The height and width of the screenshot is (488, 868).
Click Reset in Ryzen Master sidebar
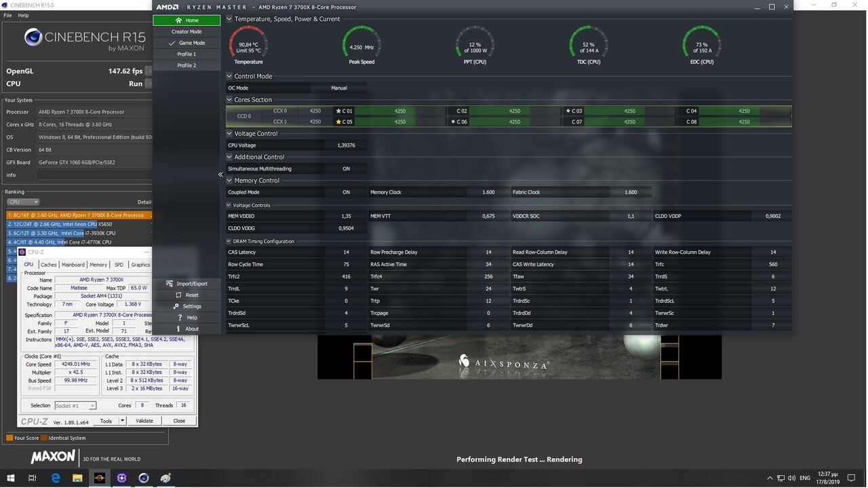[x=186, y=295]
